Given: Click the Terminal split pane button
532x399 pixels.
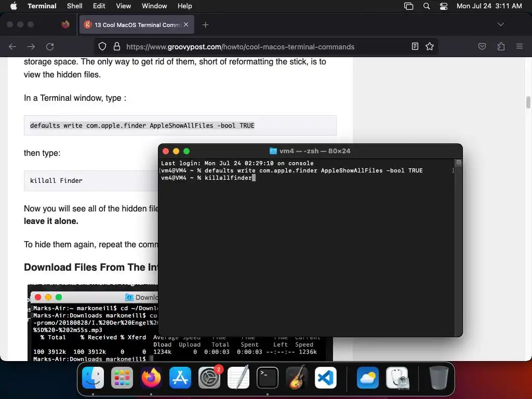Looking at the screenshot, I should coord(458,163).
